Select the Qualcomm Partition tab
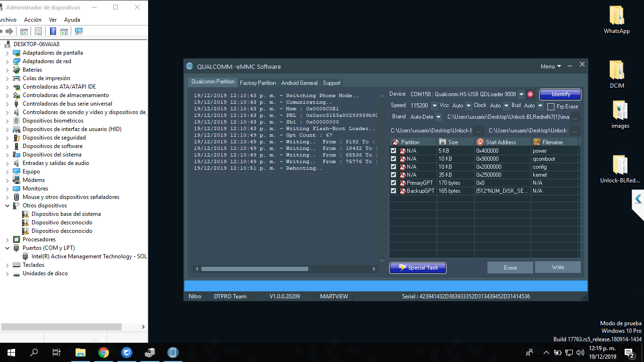This screenshot has height=362, width=644. [213, 82]
